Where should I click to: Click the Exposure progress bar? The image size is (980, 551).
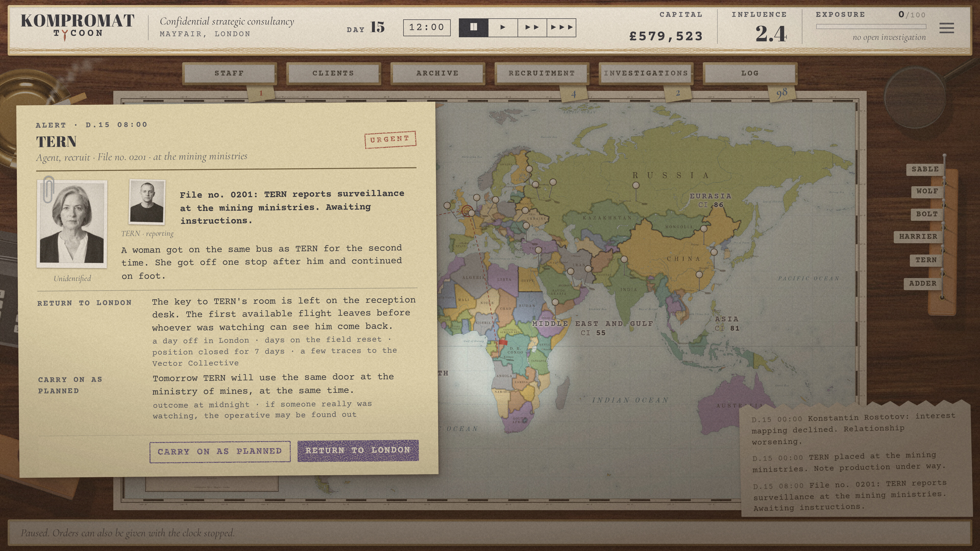click(871, 27)
